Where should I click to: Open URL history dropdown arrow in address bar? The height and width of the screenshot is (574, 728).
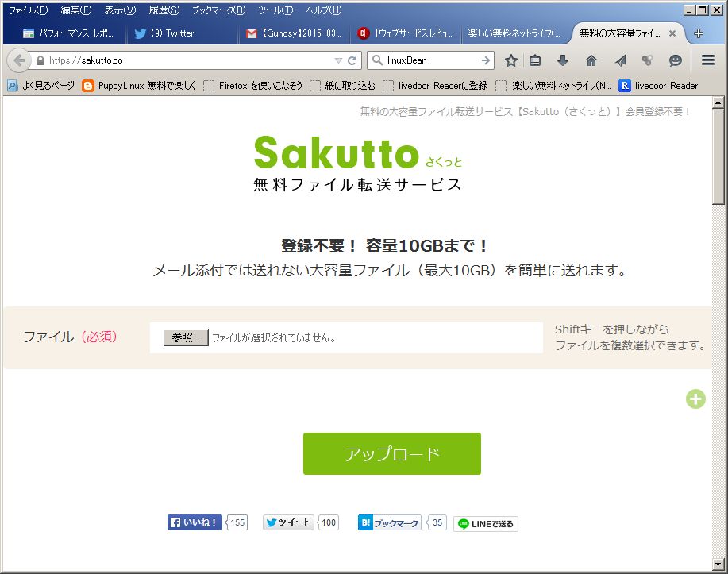(x=338, y=60)
